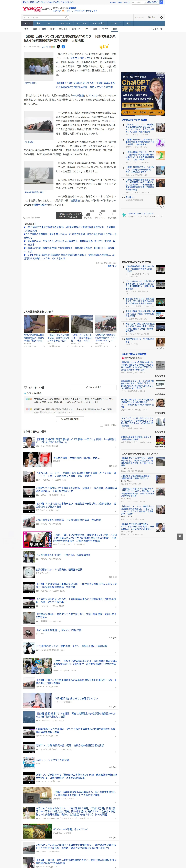Share the article on Facebook

[x=63, y=47]
